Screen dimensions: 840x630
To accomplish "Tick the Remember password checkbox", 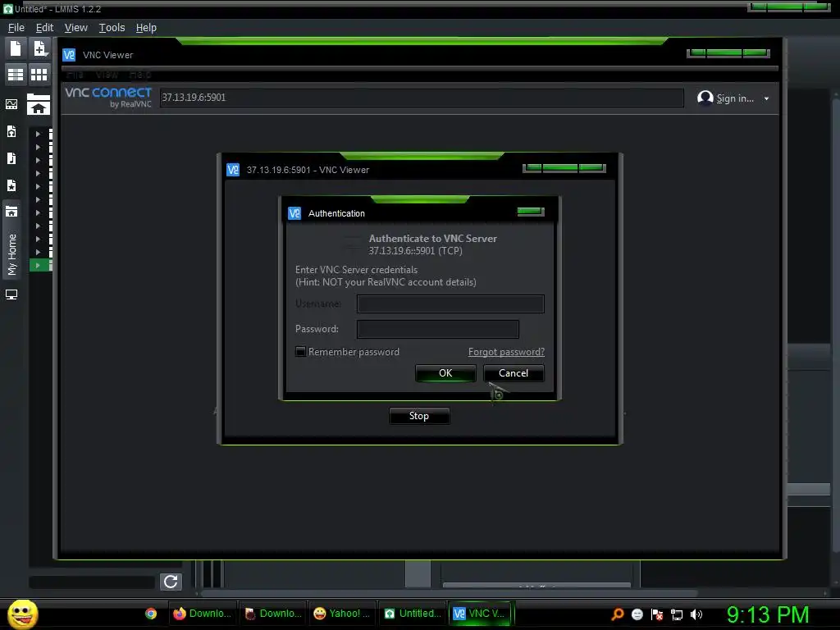I will coord(300,351).
